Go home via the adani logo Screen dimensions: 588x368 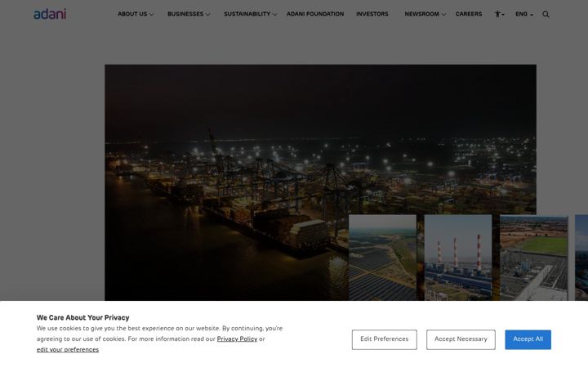50,14
